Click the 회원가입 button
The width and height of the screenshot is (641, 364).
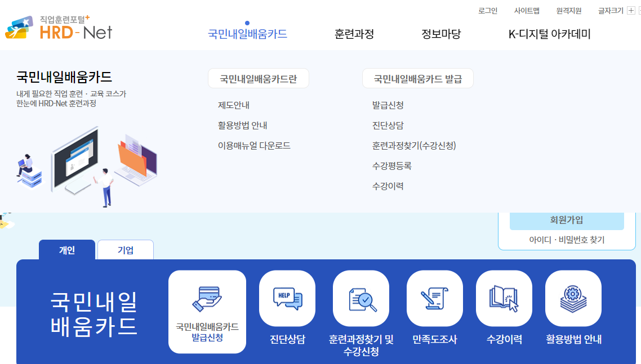567,220
